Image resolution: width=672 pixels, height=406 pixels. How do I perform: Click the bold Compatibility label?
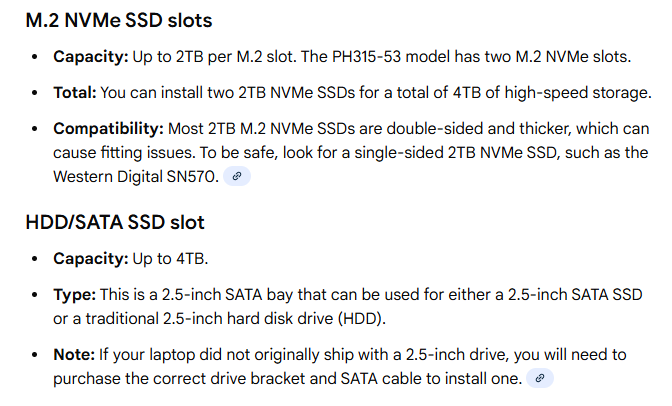(108, 129)
